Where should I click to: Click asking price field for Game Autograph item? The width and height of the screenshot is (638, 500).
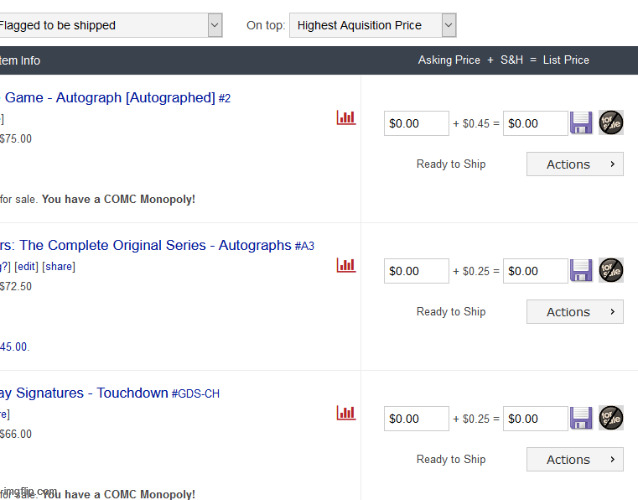pyautogui.click(x=416, y=124)
